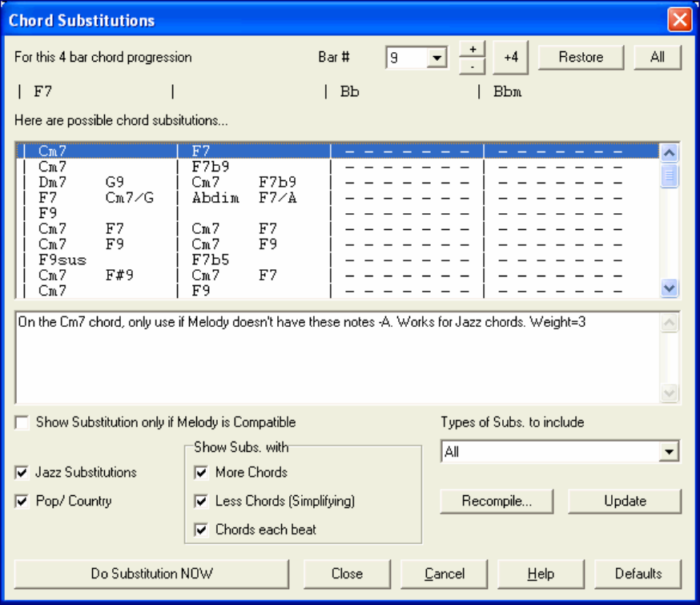Reset settings with Defaults button

[x=638, y=574]
